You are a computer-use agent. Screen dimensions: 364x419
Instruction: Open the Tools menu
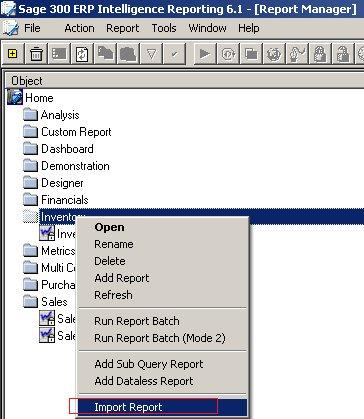tap(164, 28)
